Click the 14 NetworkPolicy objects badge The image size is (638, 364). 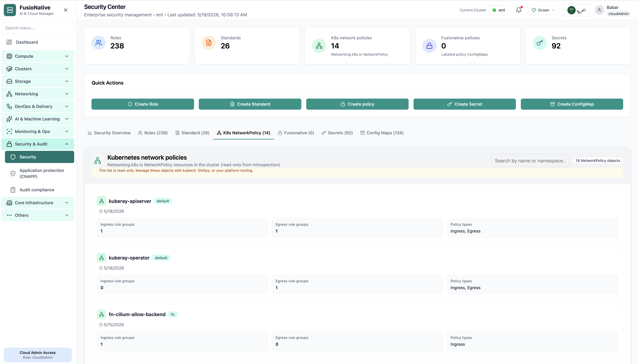coord(598,161)
